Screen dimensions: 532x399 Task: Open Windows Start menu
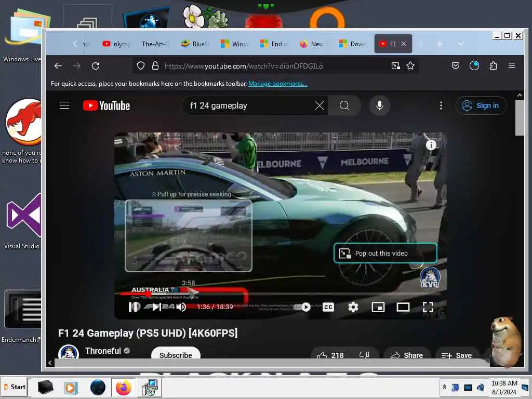[x=14, y=387]
